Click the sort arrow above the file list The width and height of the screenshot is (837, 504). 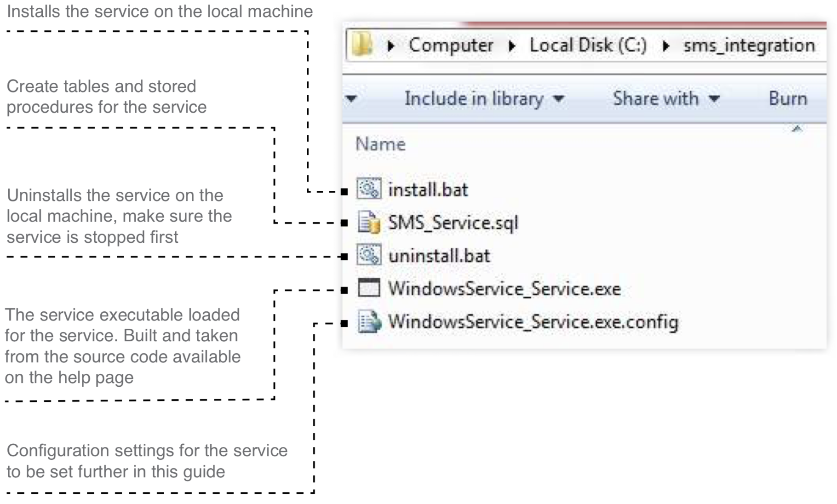coord(797,129)
